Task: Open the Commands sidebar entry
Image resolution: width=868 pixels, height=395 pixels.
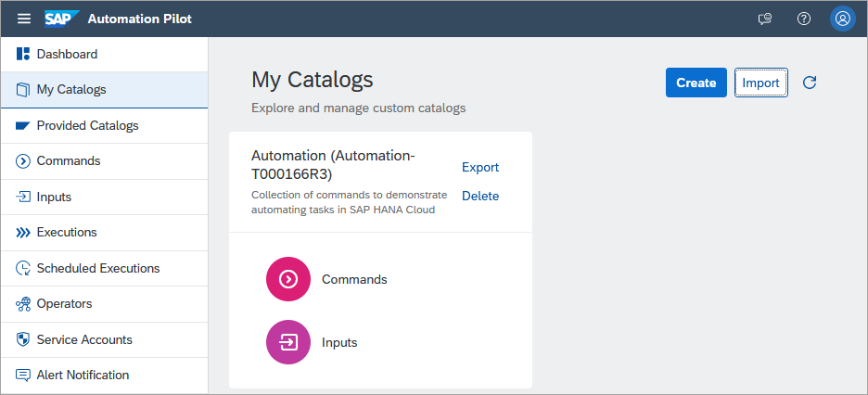Action: [x=105, y=161]
